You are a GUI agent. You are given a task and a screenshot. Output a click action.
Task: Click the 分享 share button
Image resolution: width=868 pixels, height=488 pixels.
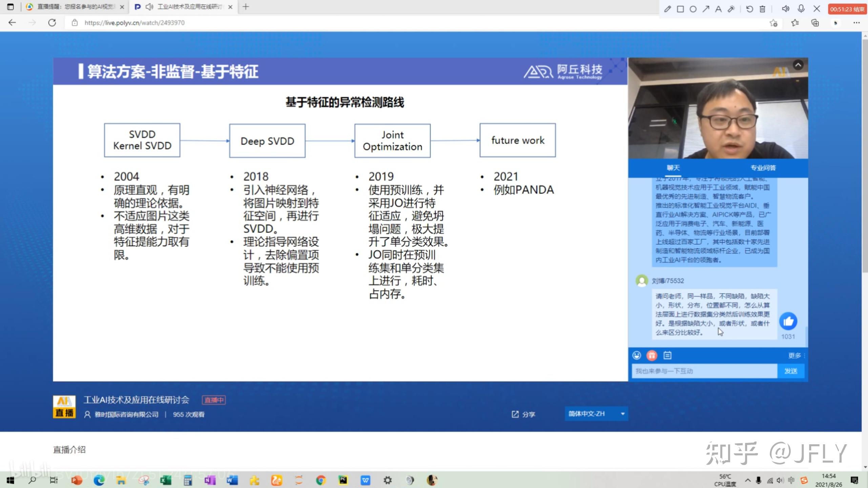[523, 414]
